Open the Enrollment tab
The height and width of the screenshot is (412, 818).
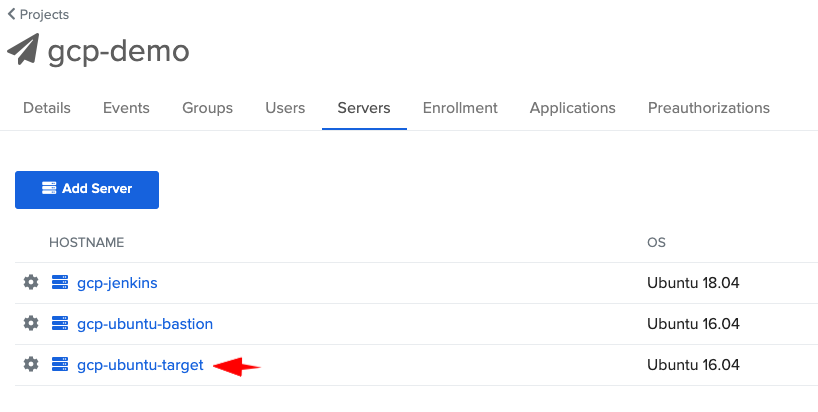click(460, 108)
